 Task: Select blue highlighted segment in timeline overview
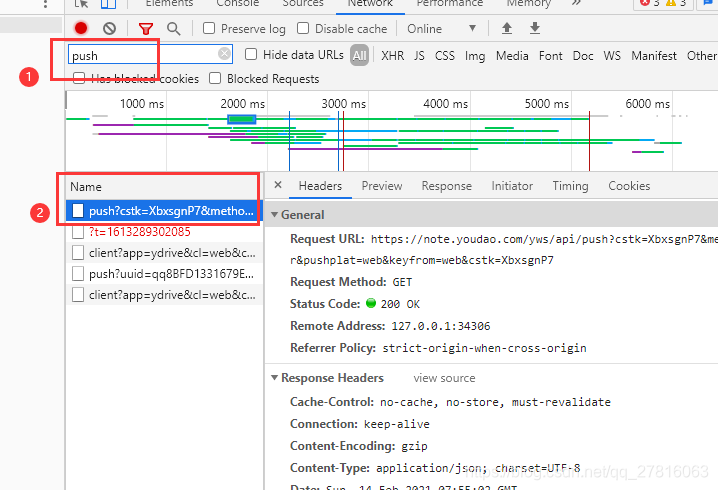coord(242,119)
